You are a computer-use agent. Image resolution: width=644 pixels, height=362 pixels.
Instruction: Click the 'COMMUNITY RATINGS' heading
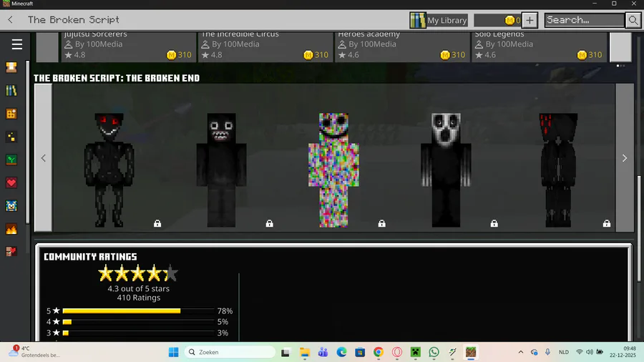pyautogui.click(x=90, y=257)
